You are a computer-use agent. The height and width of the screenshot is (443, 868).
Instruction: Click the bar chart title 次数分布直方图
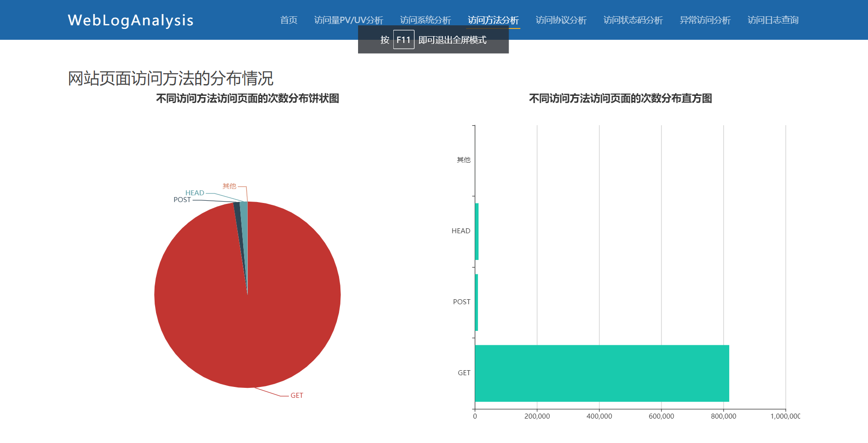621,99
